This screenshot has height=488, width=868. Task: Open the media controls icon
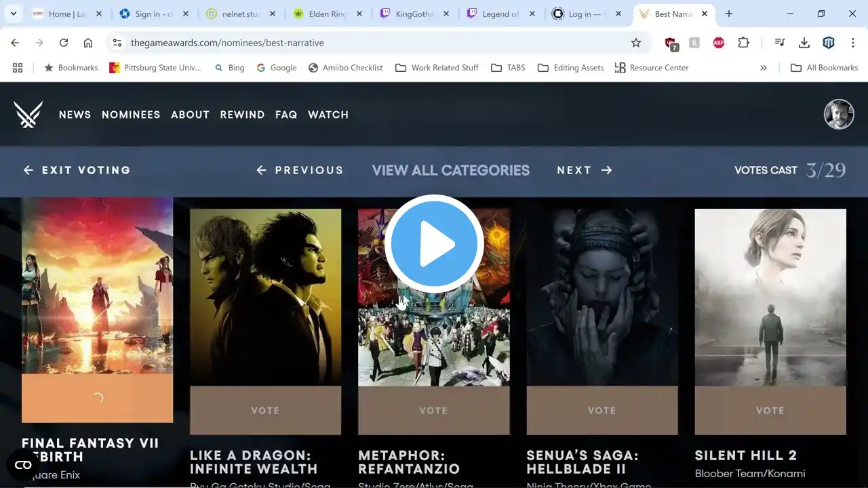780,43
